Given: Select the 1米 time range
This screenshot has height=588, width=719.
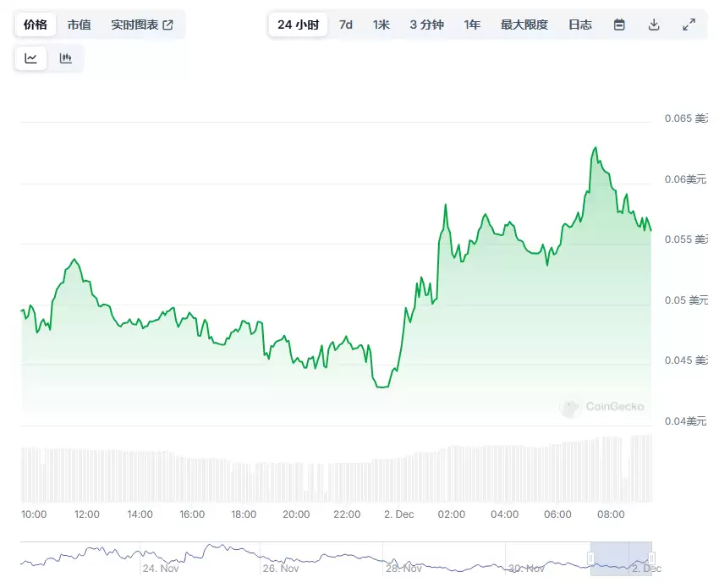Looking at the screenshot, I should 381,25.
